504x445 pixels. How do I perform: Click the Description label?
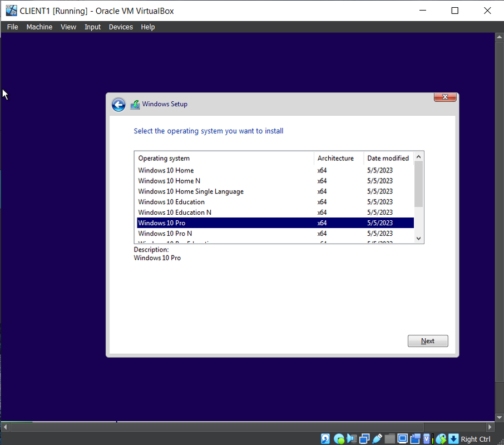coord(151,250)
